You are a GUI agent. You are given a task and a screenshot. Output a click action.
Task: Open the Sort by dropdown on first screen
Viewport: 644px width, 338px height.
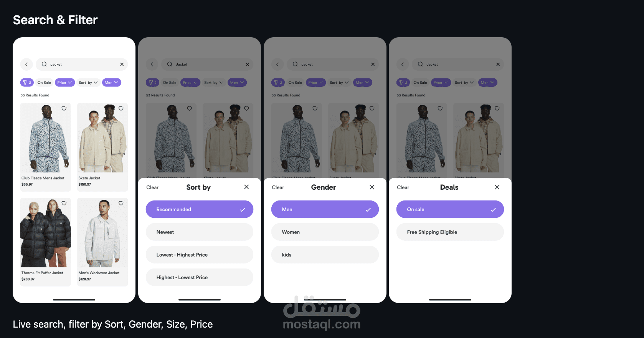tap(88, 83)
